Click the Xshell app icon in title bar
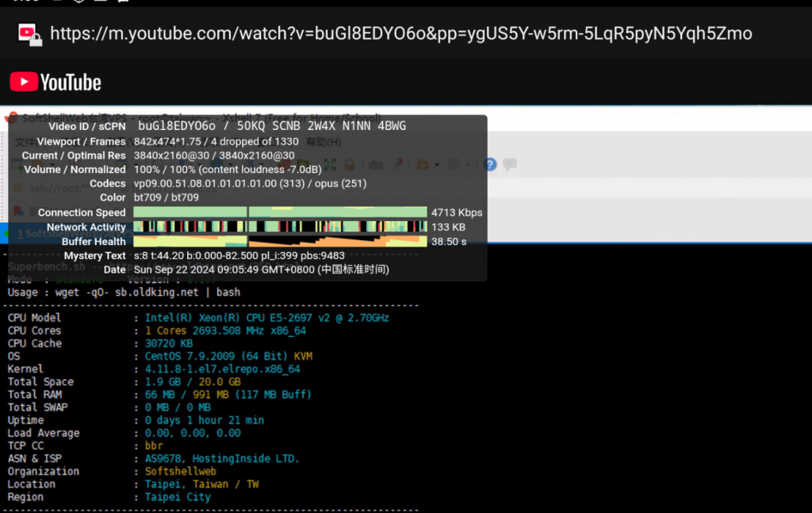Viewport: 812px width, 513px height. (11, 118)
